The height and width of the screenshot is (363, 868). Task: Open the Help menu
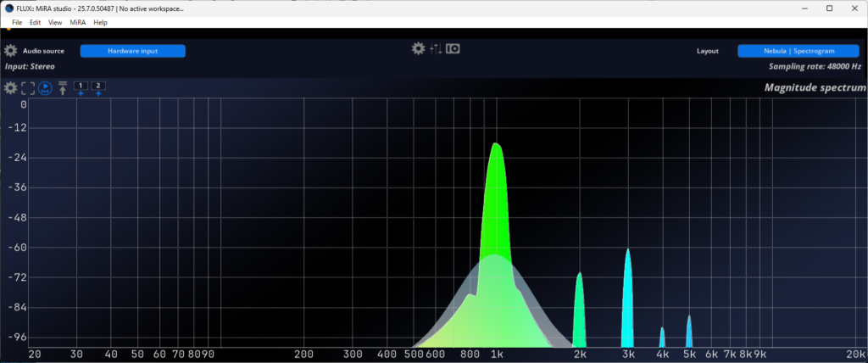click(100, 22)
